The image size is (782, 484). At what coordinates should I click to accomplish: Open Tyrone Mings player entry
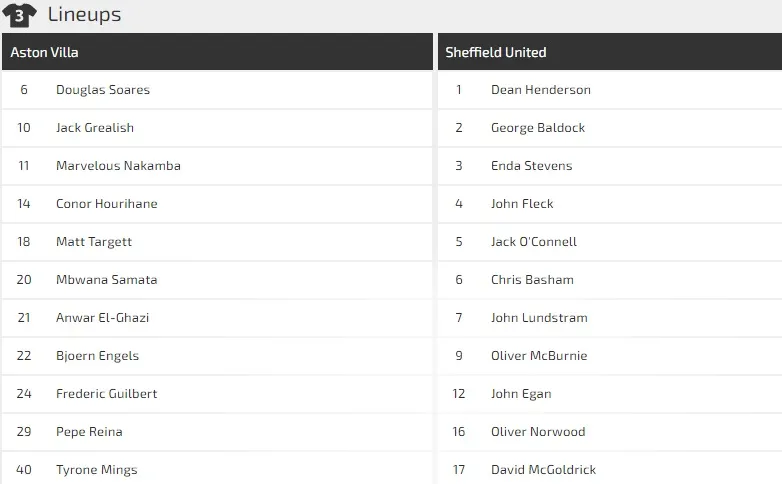[x=97, y=470]
